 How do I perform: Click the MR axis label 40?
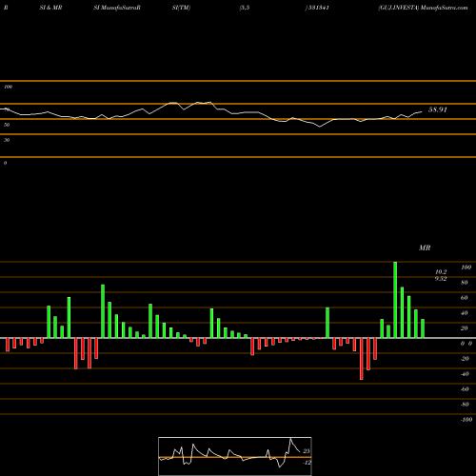tap(465, 313)
